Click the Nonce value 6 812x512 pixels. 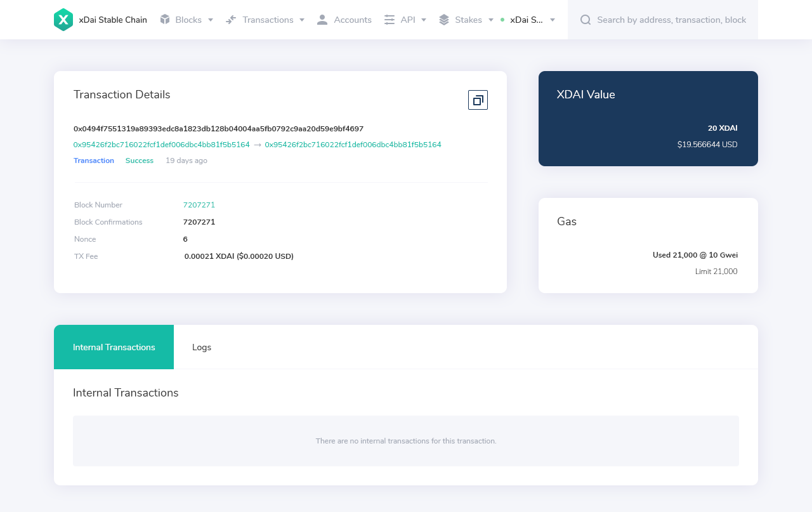pos(185,239)
